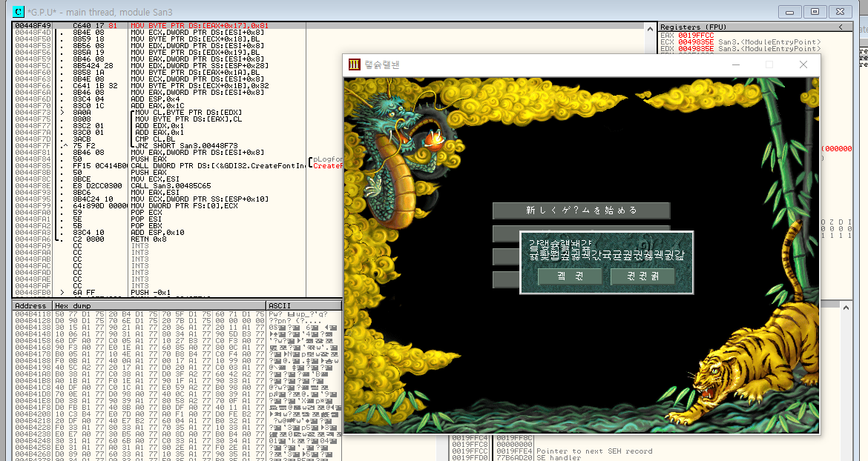The height and width of the screenshot is (461, 868).
Task: Click the 'Hex dump' column header
Action: [x=160, y=305]
